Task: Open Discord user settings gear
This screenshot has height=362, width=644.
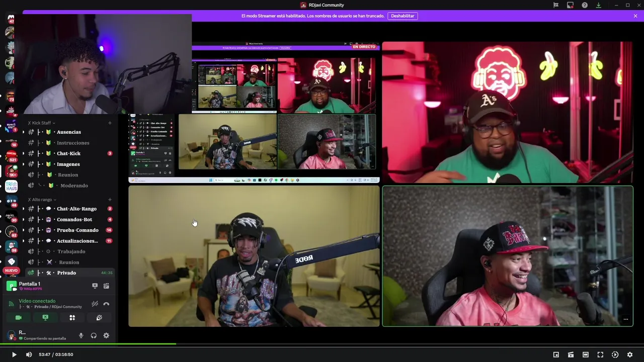Action: point(106,335)
